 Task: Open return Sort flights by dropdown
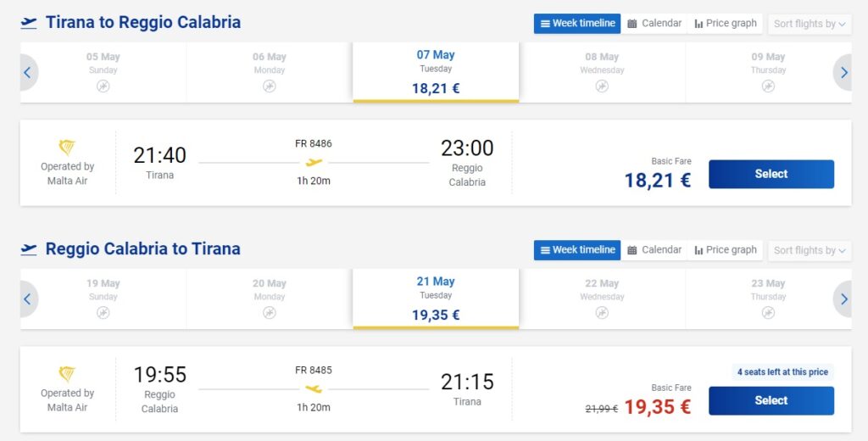pos(810,250)
